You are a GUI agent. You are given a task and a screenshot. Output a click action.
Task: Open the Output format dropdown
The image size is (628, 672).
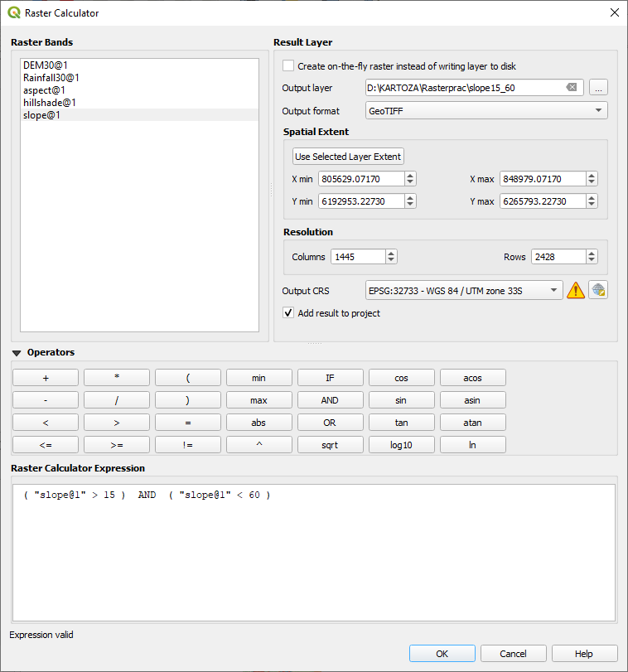pos(486,111)
